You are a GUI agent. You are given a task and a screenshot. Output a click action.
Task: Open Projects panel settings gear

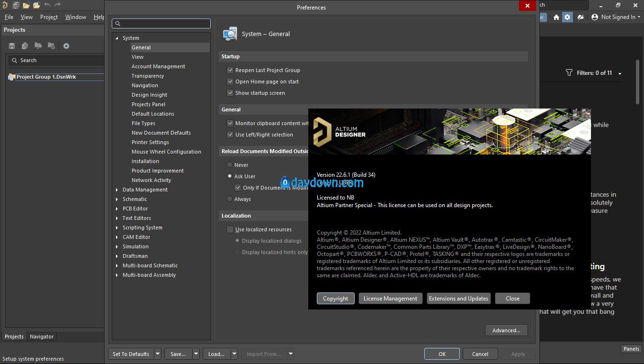(66, 46)
